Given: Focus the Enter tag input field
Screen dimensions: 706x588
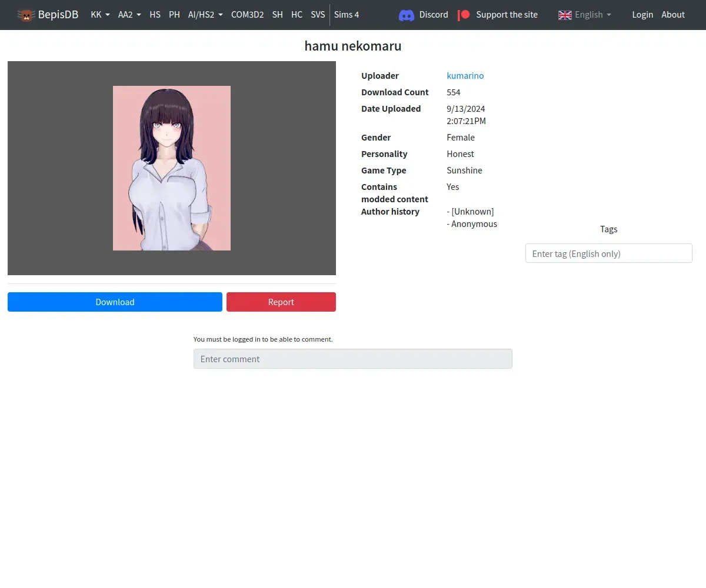Looking at the screenshot, I should click(609, 253).
